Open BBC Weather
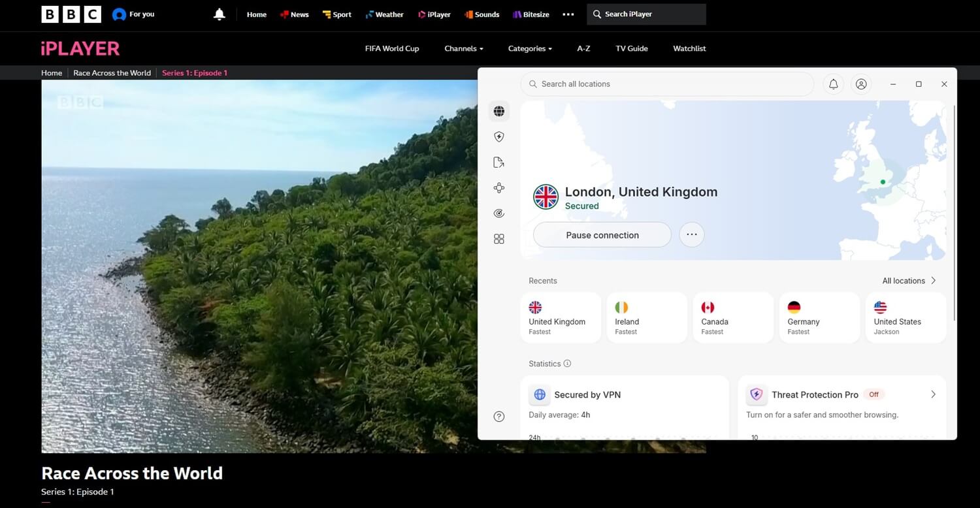Viewport: 980px width, 508px height. pos(385,14)
